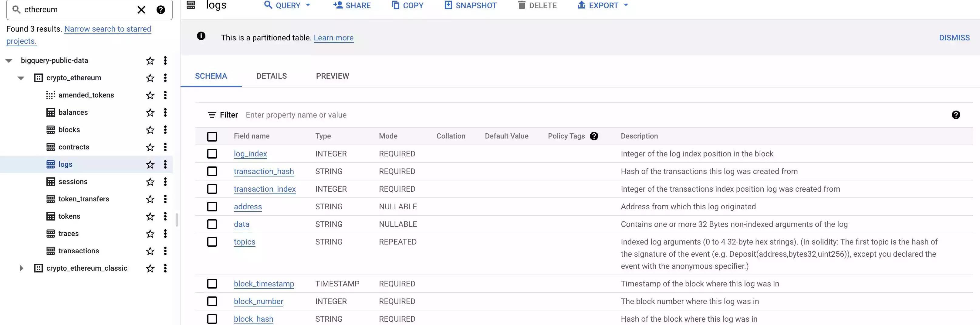980x325 pixels.
Task: Click the search help question icon
Action: (161, 9)
